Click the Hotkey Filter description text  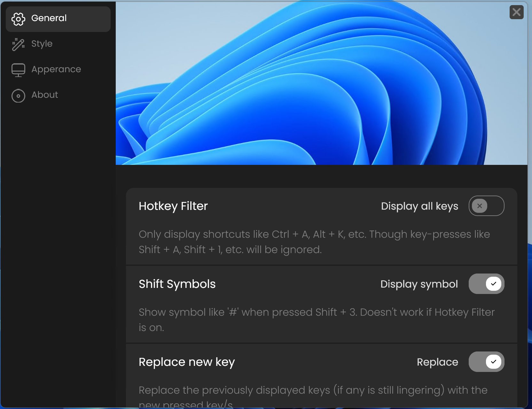click(314, 242)
